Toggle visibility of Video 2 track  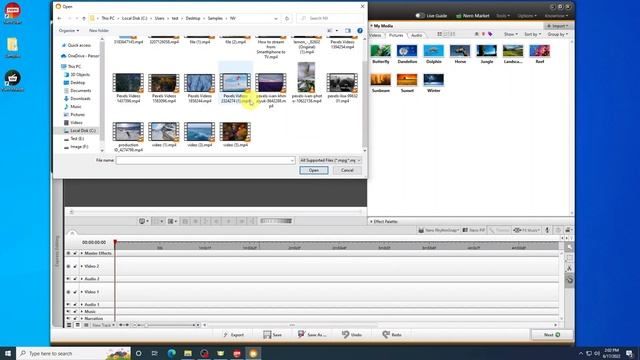point(68,266)
